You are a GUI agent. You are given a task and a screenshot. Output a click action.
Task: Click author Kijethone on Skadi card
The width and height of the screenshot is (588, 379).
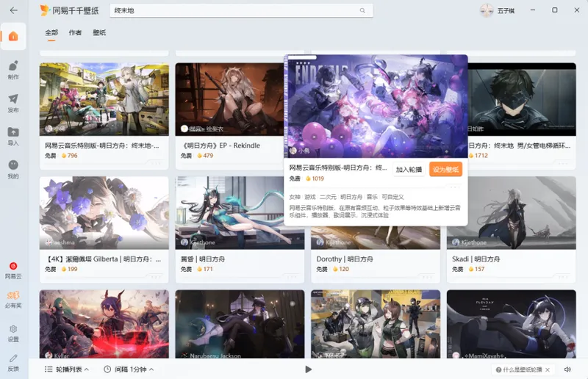473,242
